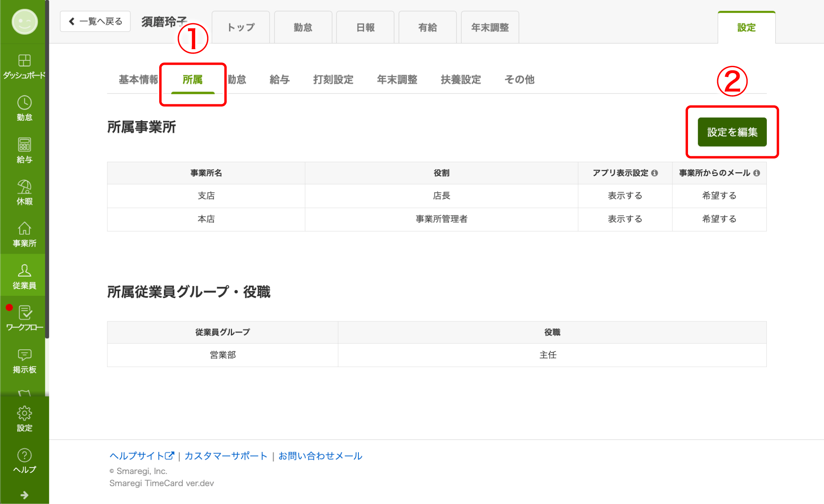Open the 掲示板 message board icon
The width and height of the screenshot is (824, 504).
click(x=24, y=361)
